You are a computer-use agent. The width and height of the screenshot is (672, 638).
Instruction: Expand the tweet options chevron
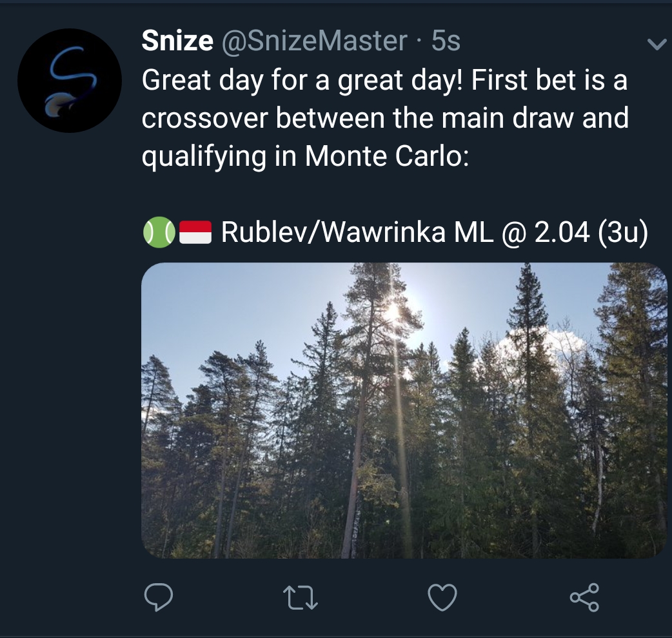pos(657,44)
